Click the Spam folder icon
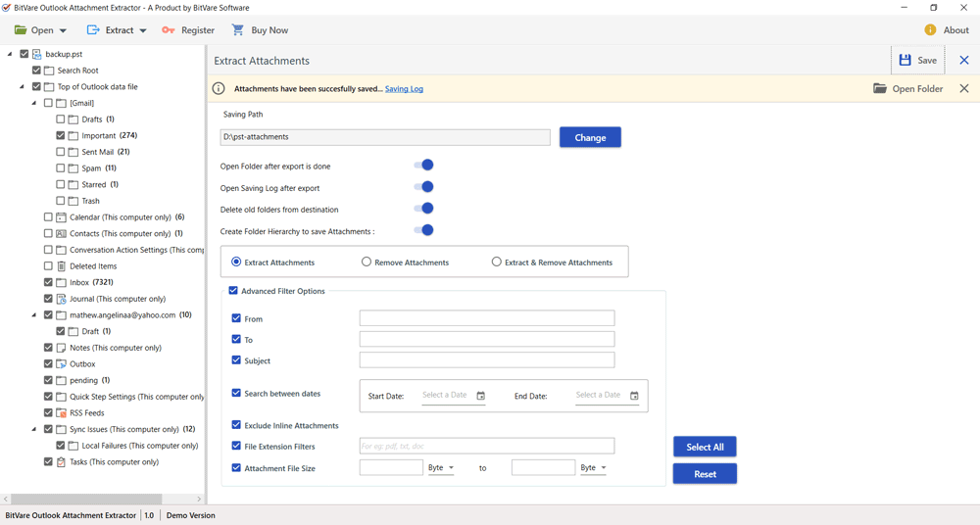This screenshot has width=980, height=525. 73,168
